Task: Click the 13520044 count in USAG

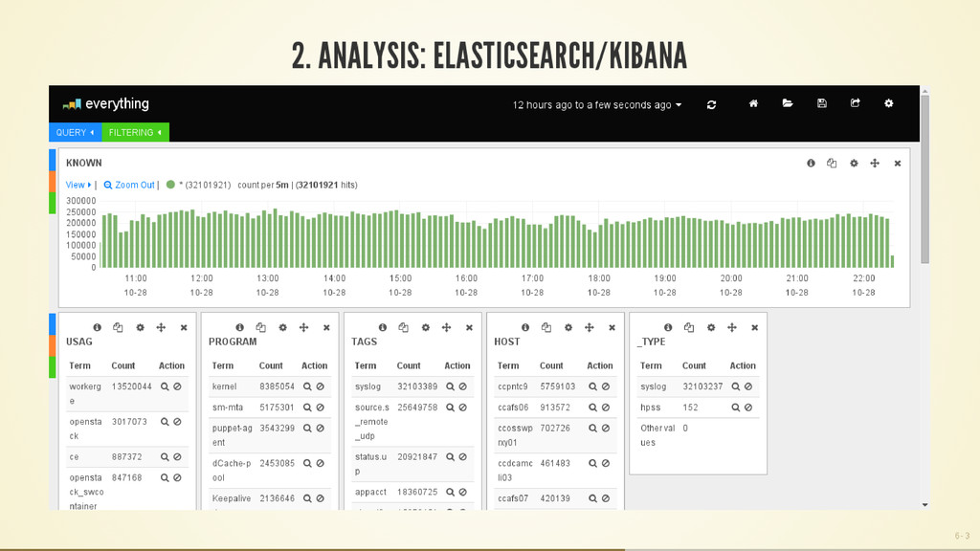Action: click(x=131, y=386)
